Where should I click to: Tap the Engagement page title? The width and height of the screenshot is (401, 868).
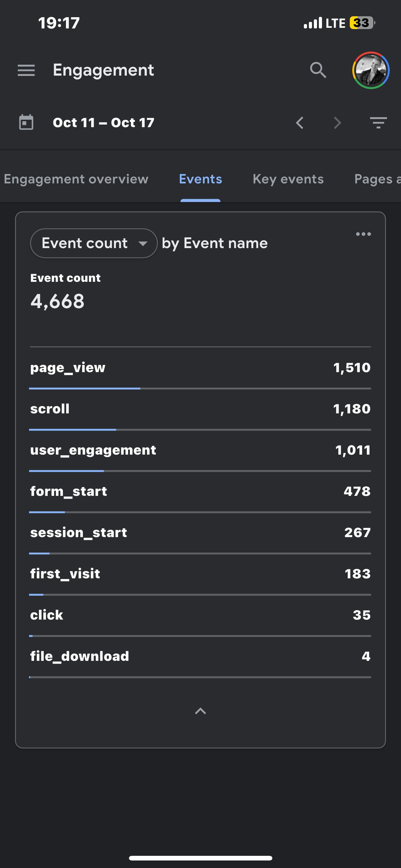click(x=103, y=70)
